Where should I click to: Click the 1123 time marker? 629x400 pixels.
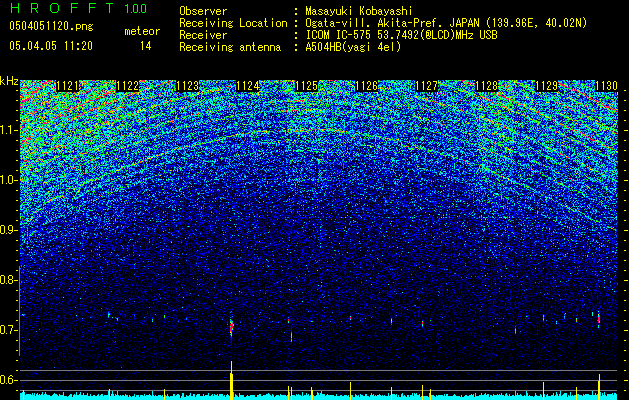pyautogui.click(x=187, y=86)
